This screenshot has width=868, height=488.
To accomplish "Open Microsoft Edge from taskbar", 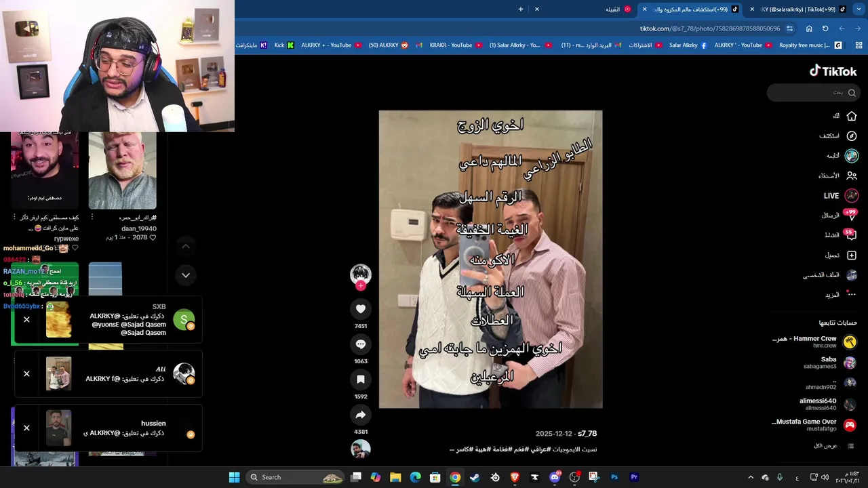I will (x=415, y=477).
